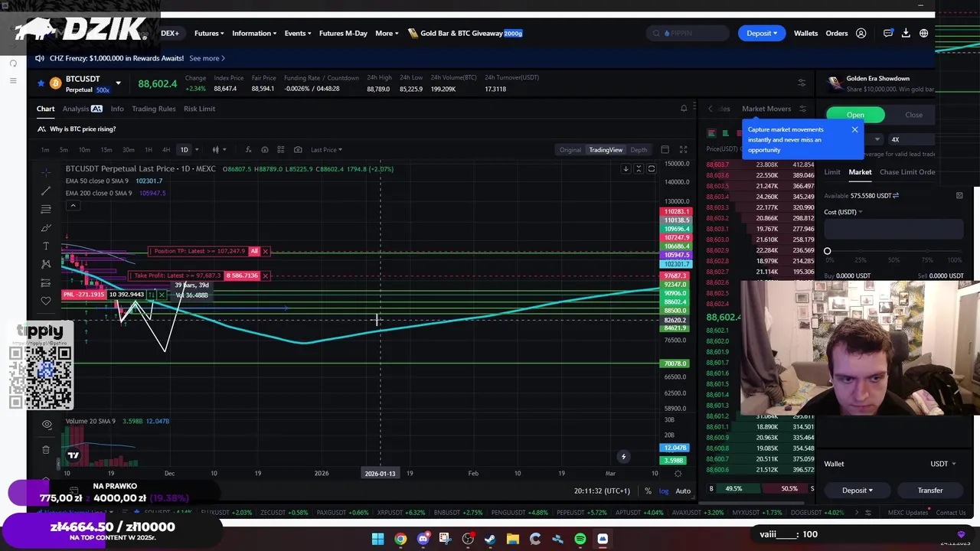Open the More dropdown menu
Viewport: 980px width, 551px height.
[387, 33]
